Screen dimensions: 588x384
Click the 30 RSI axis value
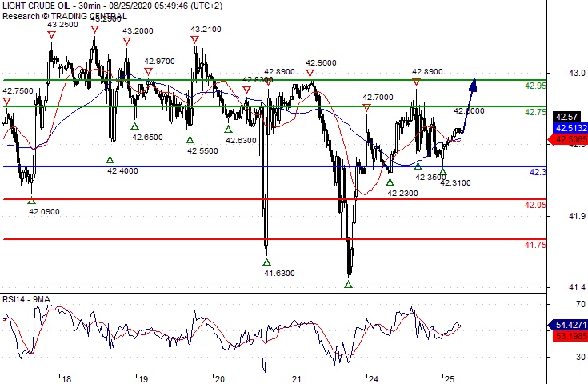pos(581,357)
